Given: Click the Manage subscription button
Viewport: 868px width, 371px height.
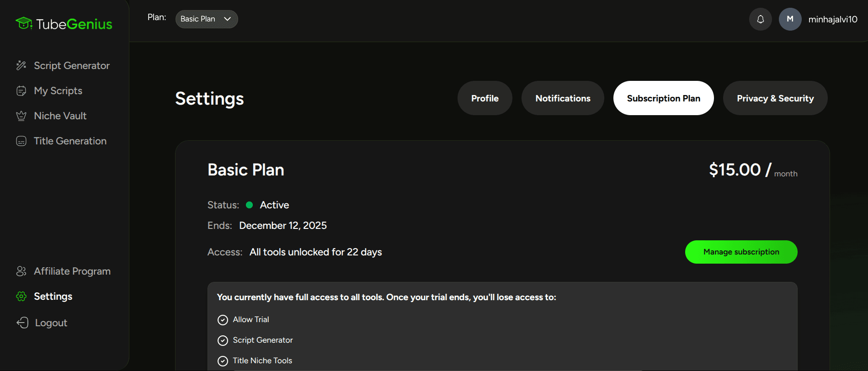Looking at the screenshot, I should point(741,252).
